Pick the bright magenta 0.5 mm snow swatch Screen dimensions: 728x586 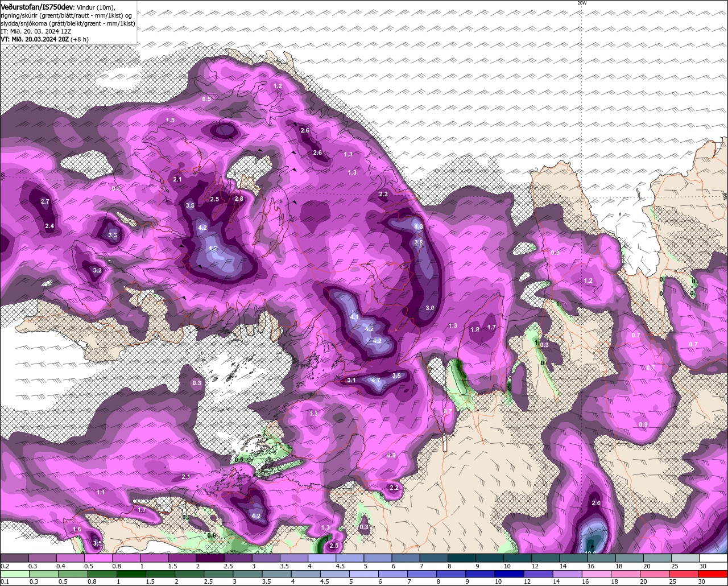click(98, 558)
